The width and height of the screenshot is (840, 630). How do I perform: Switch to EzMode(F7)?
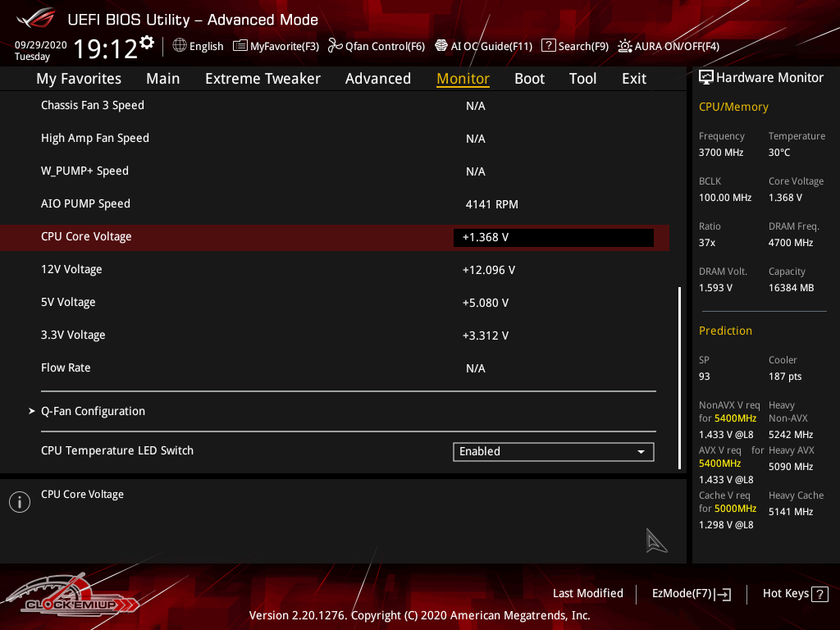click(691, 594)
